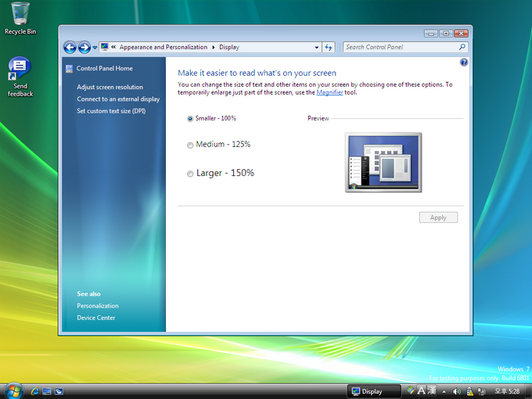This screenshot has height=399, width=532.
Task: Minimize the Display window
Action: tap(431, 34)
